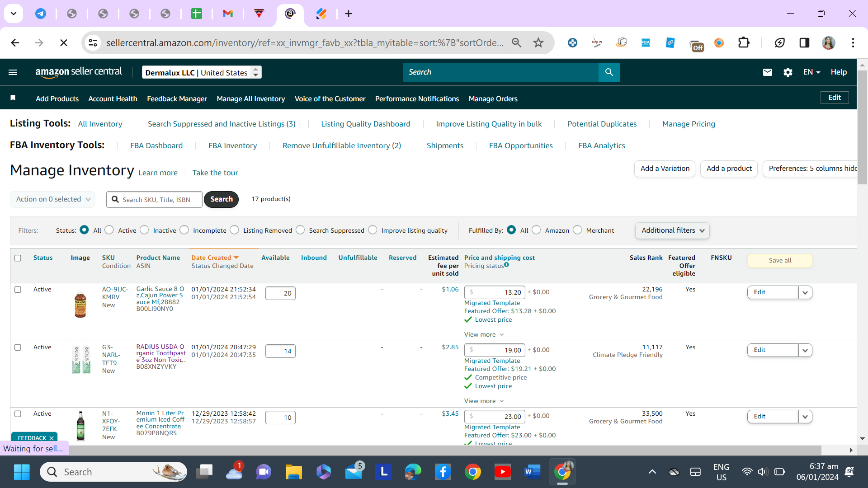Click the Garlic Sauce product thumbnail
The width and height of the screenshot is (868, 488).
80,305
